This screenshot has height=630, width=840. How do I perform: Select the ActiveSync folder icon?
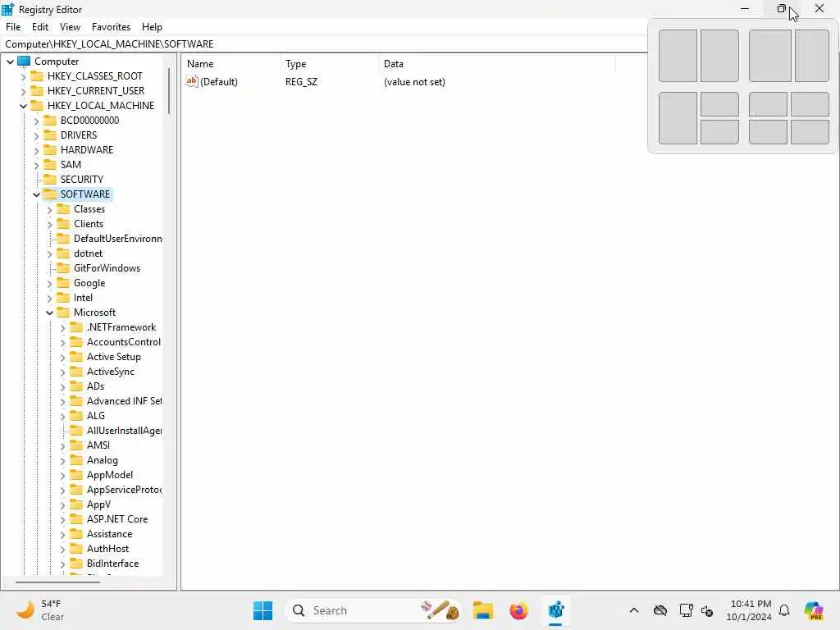pos(76,372)
